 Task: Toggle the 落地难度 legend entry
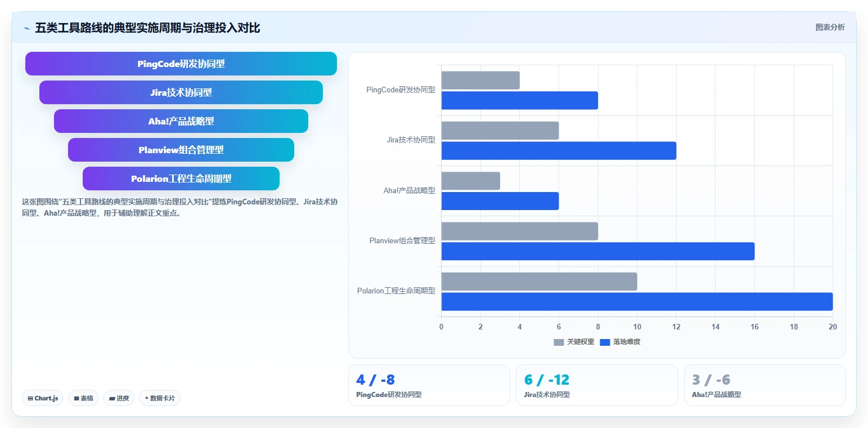click(x=620, y=342)
